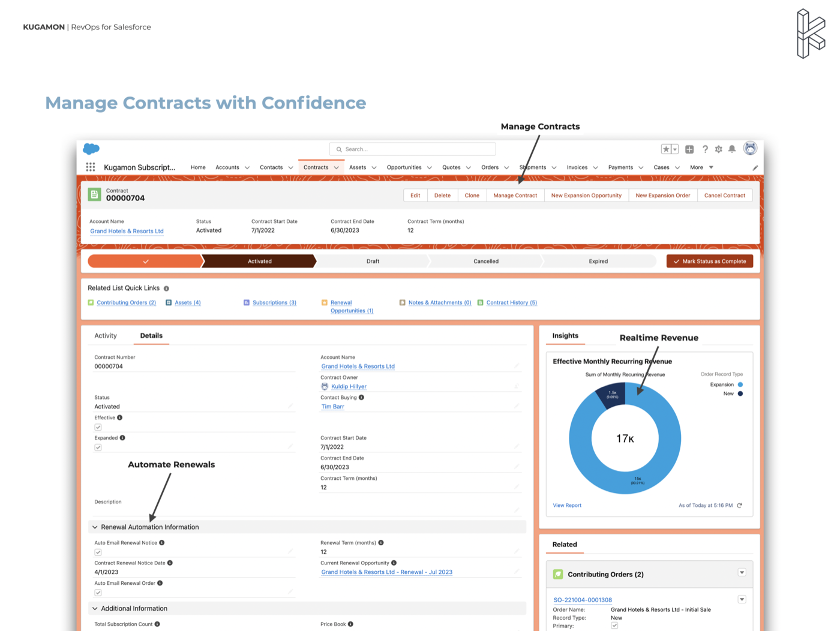Click the Manage Contract button

coord(515,195)
